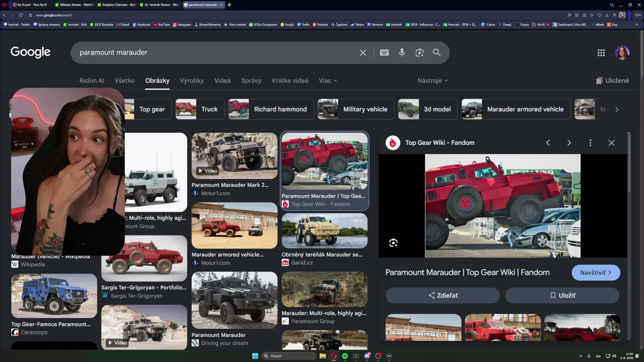Open the Paramount Marauder Mark 2 video thumbnail
The width and height of the screenshot is (644, 362).
coord(234,156)
